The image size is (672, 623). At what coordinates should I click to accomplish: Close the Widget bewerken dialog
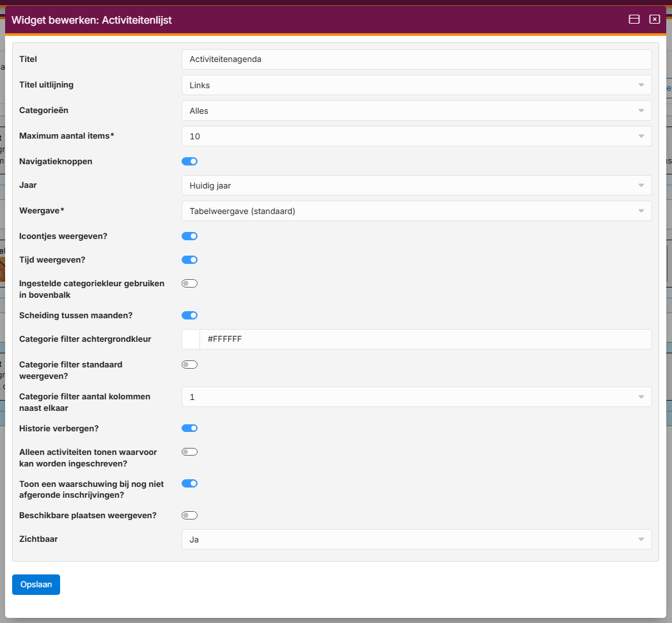coord(654,19)
